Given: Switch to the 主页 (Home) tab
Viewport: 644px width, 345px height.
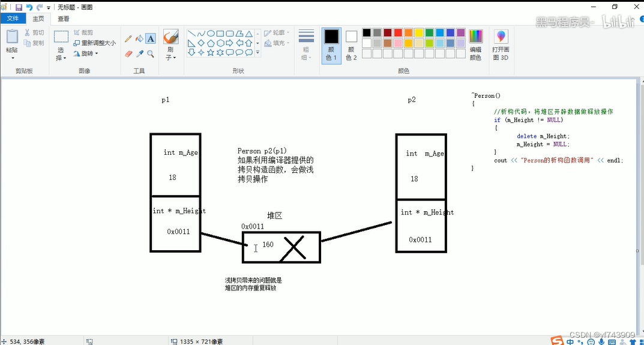Looking at the screenshot, I should coord(38,19).
